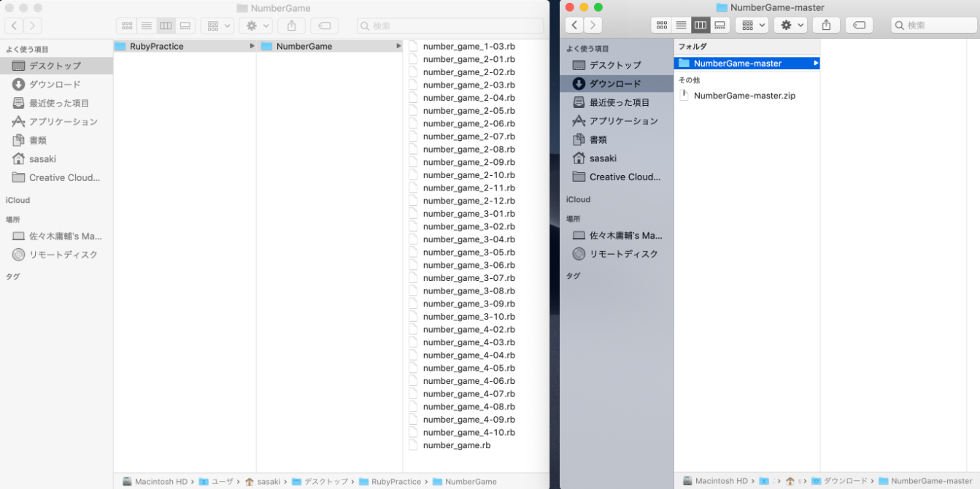Open ダウンロード in right window sidebar
Viewport: 980px width, 489px height.
[617, 83]
